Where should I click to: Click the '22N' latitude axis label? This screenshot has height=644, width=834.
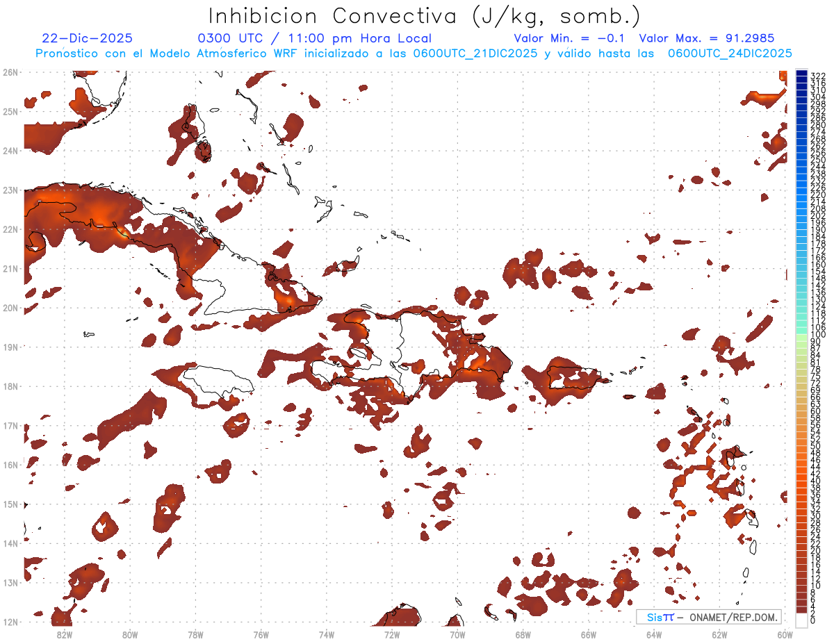[x=10, y=229]
